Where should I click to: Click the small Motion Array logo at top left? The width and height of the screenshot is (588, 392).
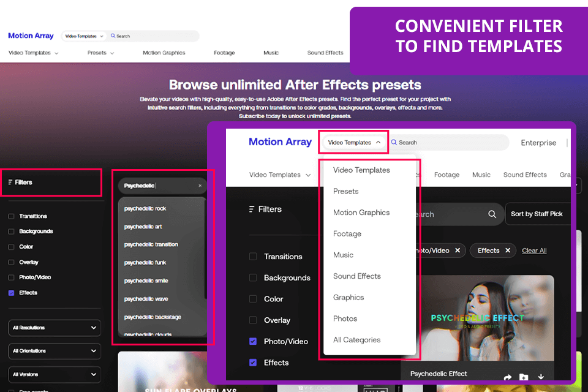31,36
